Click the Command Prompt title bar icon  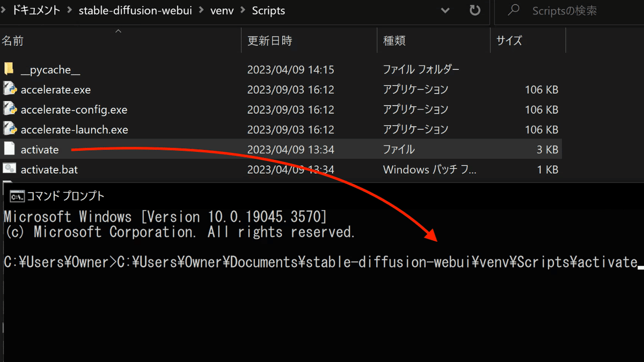coord(17,197)
